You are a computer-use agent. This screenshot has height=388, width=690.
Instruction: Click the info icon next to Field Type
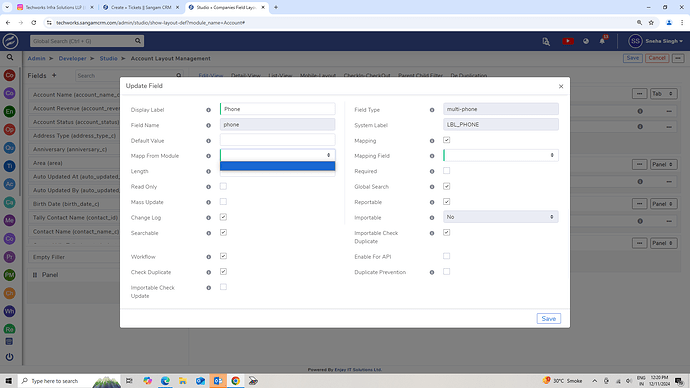point(432,110)
